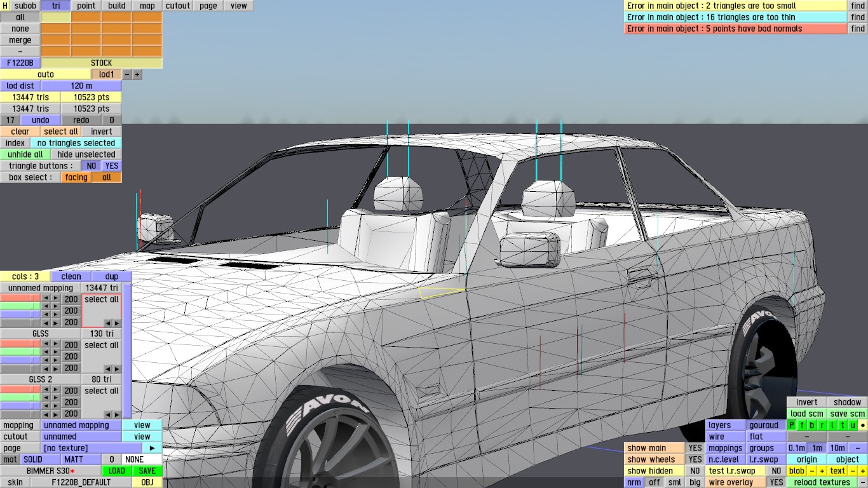Image resolution: width=868 pixels, height=488 pixels.
Task: Click the black dot view button
Action: (862, 425)
